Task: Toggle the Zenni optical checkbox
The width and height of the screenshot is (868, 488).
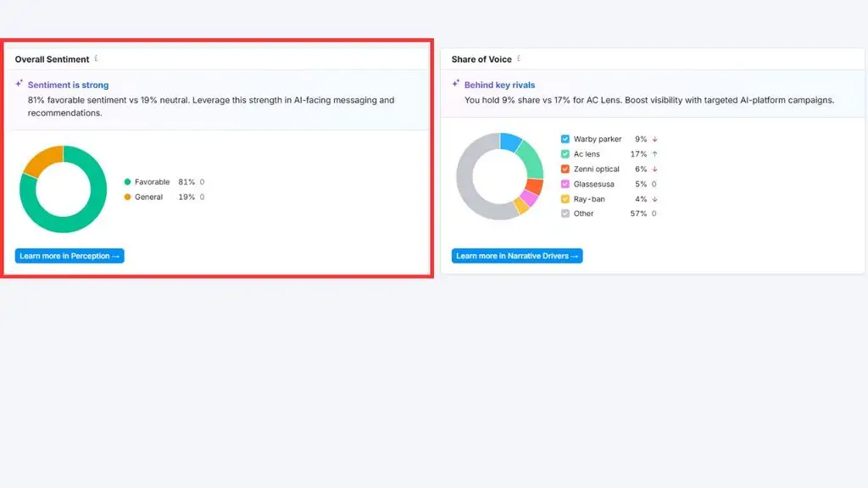Action: [x=565, y=169]
